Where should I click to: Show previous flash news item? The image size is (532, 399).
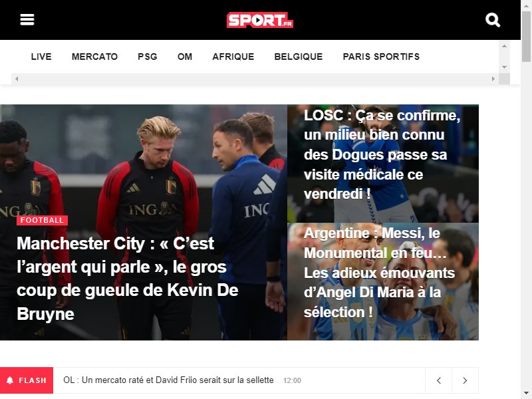(439, 380)
